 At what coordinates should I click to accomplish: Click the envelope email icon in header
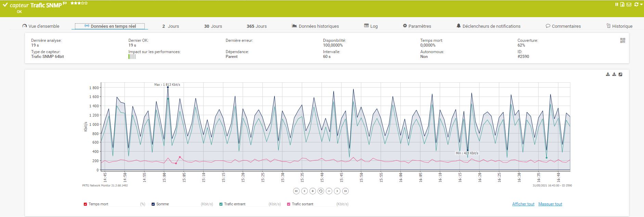point(629,4)
